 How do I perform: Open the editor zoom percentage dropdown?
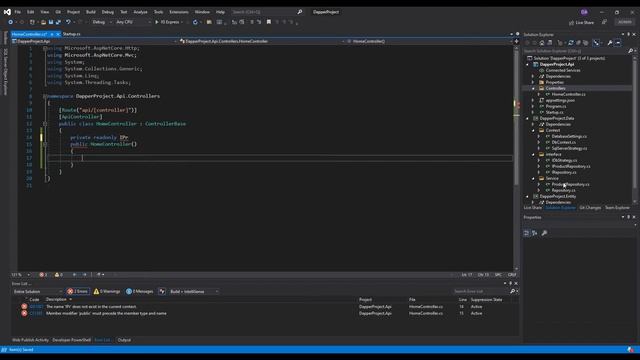[x=21, y=275]
